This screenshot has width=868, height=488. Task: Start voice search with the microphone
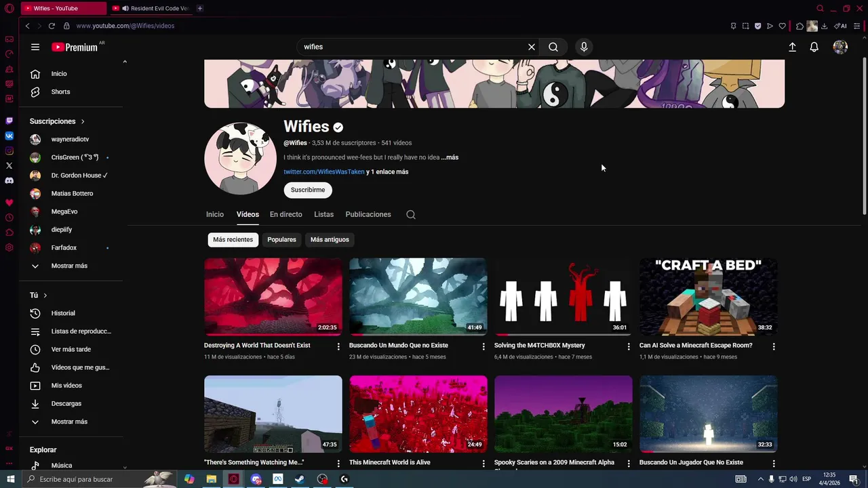(x=584, y=47)
